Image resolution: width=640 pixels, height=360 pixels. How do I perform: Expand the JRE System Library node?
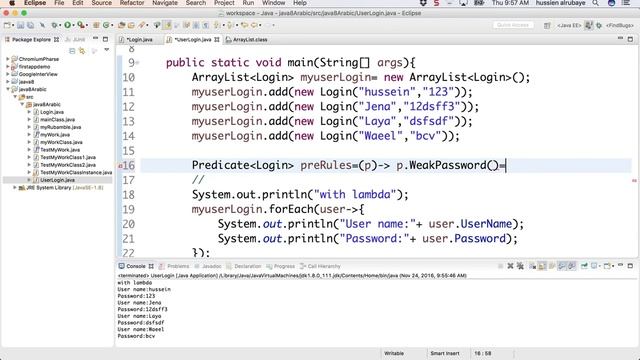(x=15, y=187)
